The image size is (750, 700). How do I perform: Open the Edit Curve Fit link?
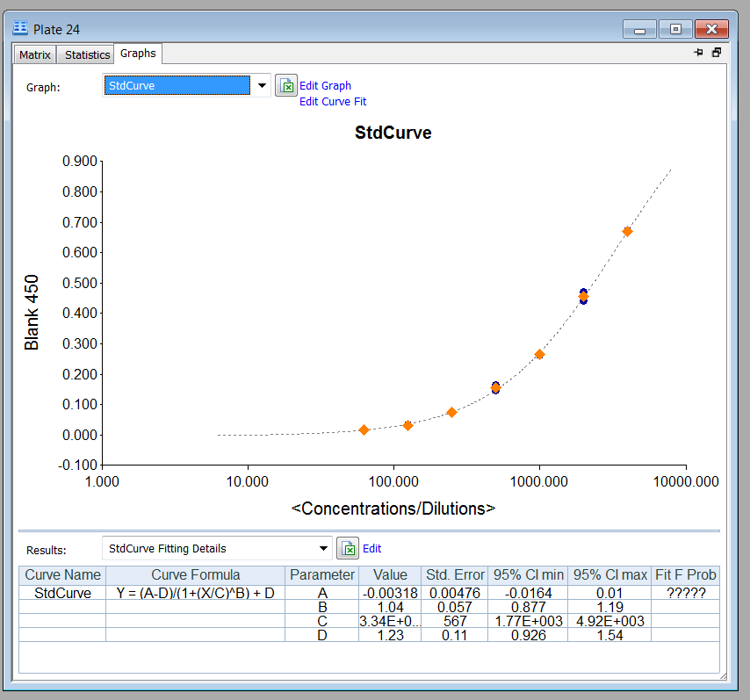(333, 102)
